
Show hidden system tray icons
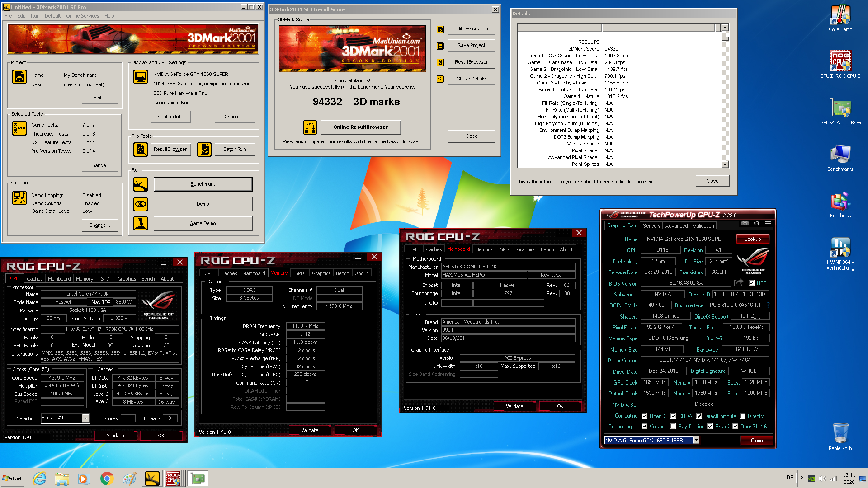pos(802,478)
